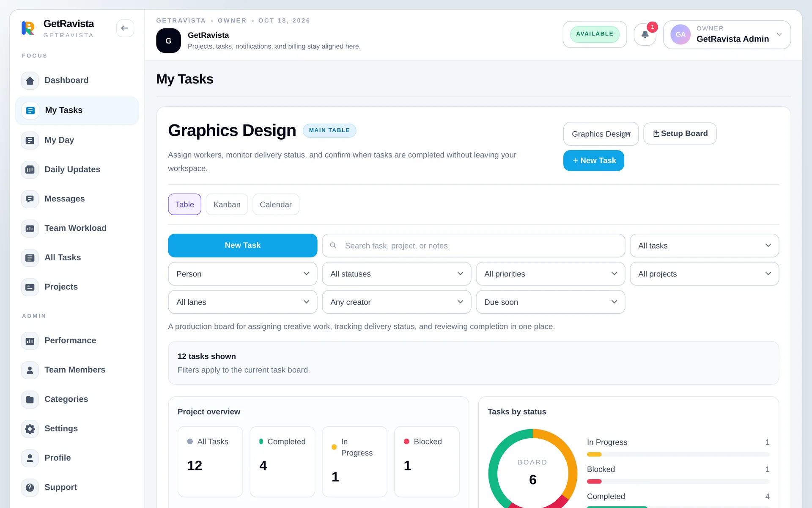The image size is (812, 508).
Task: Click the Performance chart icon
Action: [30, 341]
